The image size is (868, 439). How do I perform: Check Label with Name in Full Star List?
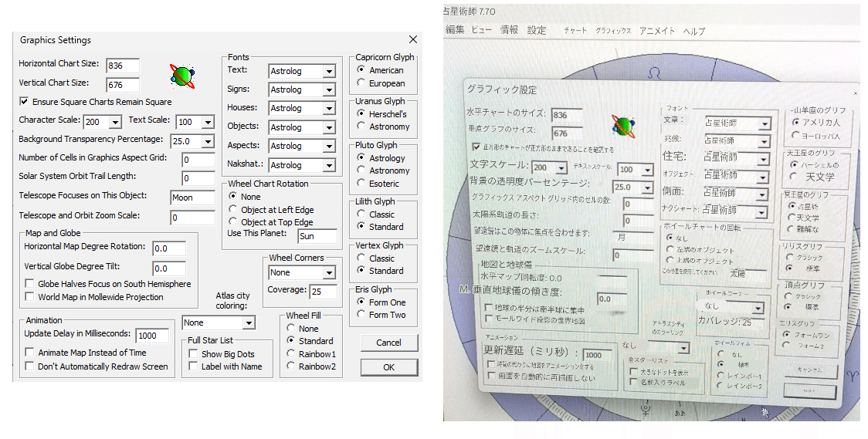[193, 366]
